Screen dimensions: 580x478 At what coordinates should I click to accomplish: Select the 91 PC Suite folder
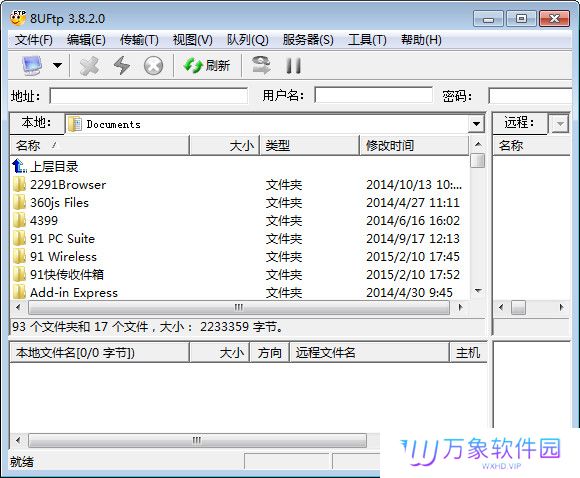pyautogui.click(x=54, y=239)
